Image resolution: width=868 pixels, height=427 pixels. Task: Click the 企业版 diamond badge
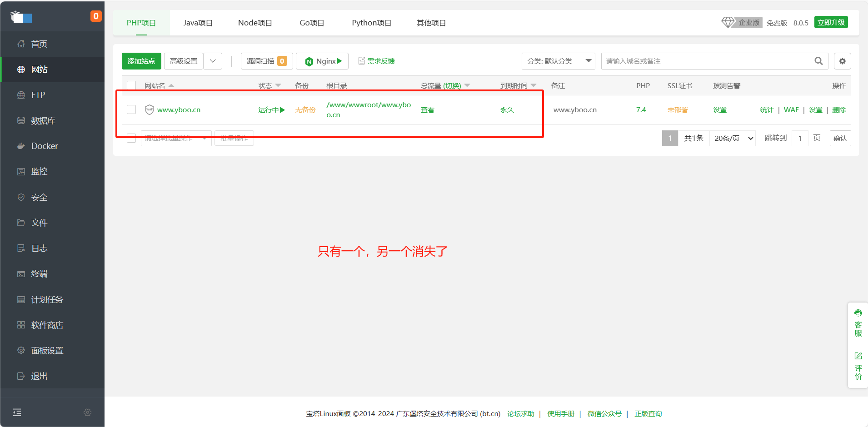(741, 22)
